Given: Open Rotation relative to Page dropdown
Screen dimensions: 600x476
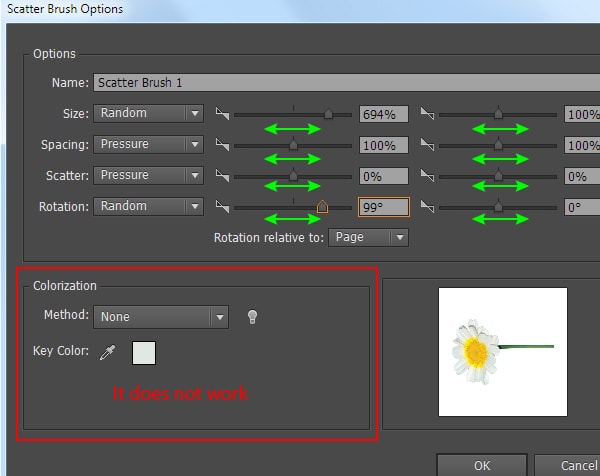Looking at the screenshot, I should pos(368,238).
